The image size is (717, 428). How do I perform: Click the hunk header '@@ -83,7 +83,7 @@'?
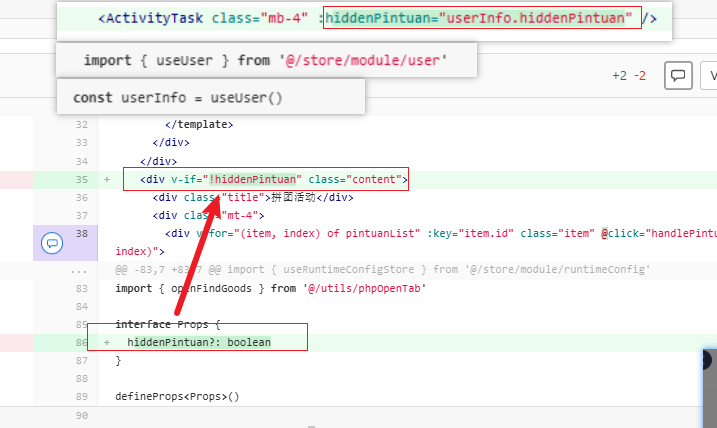167,269
